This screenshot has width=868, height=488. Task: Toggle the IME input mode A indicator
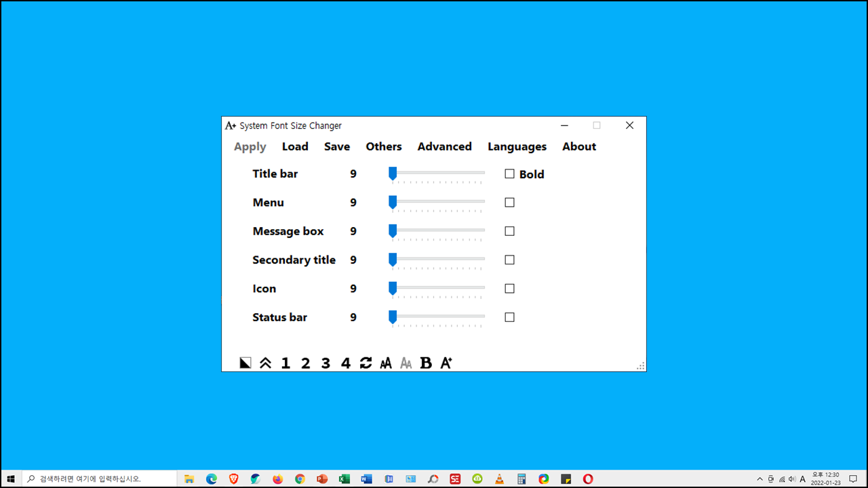(803, 479)
